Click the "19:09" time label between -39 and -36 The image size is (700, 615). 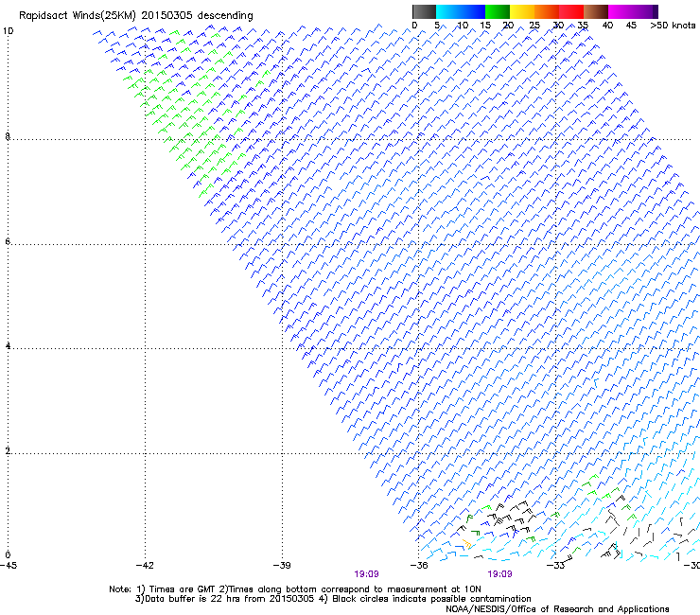click(x=366, y=574)
